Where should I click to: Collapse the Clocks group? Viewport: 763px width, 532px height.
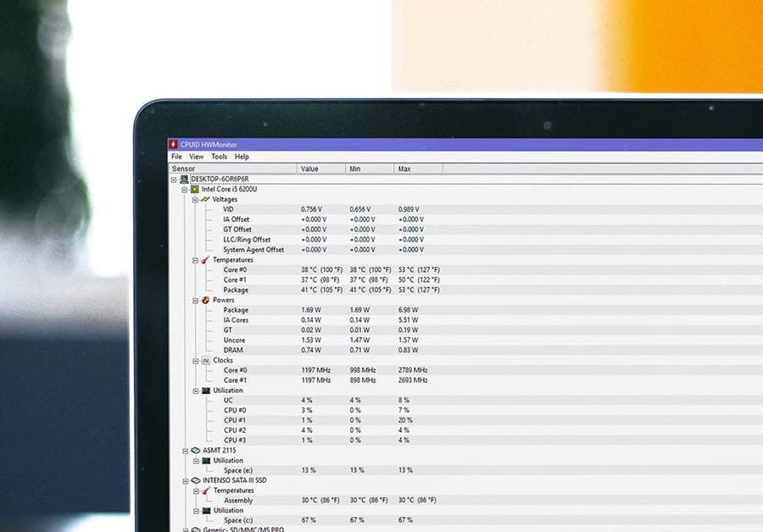pos(195,361)
